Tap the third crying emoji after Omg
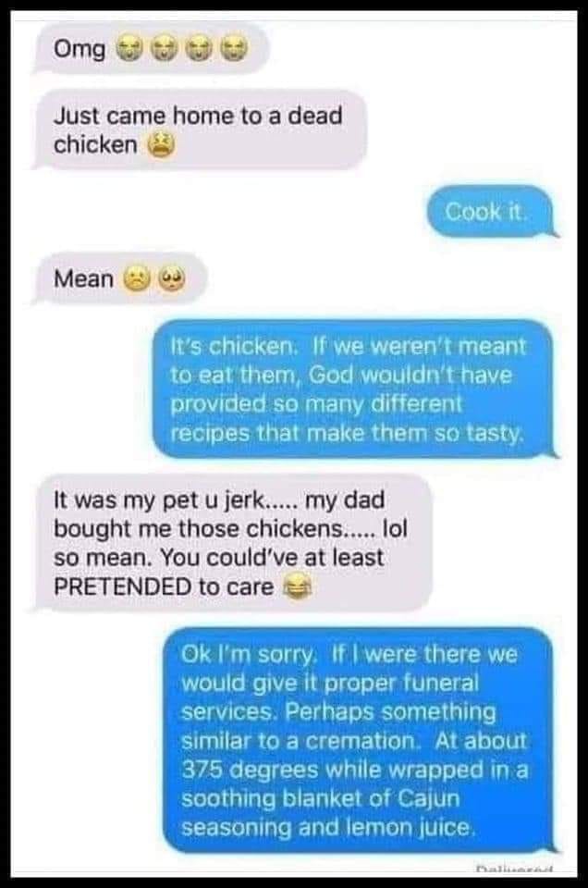Screen dimensions: 588x888 (x=198, y=50)
